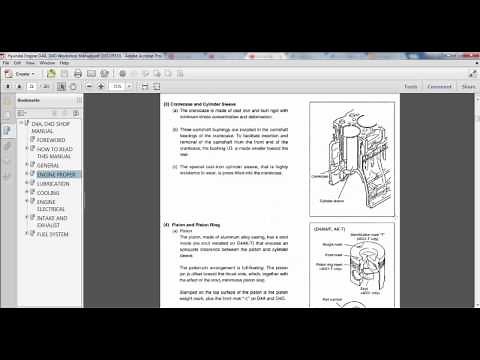Expand HOW TO READ THIS MANUAL bookmark

27,148
